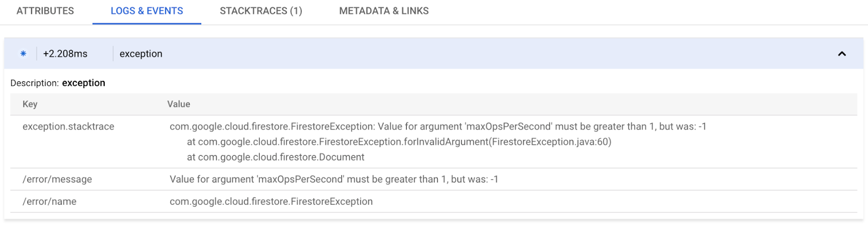Click the /error/message value text

[x=334, y=179]
